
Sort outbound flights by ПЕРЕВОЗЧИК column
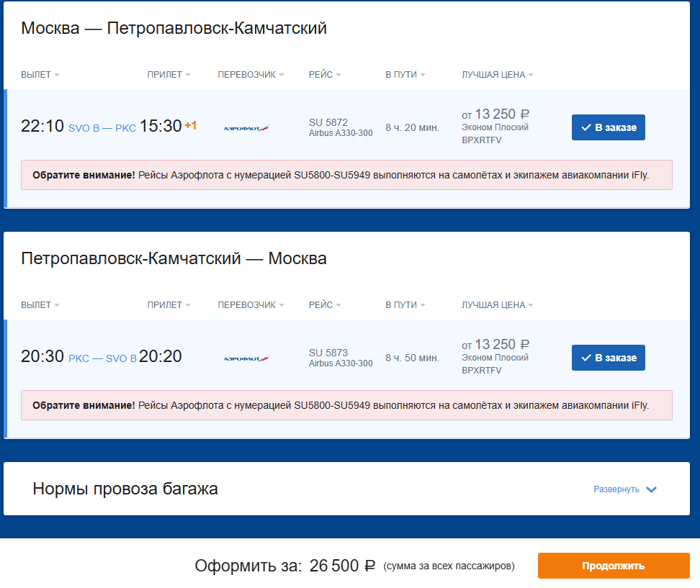(251, 75)
